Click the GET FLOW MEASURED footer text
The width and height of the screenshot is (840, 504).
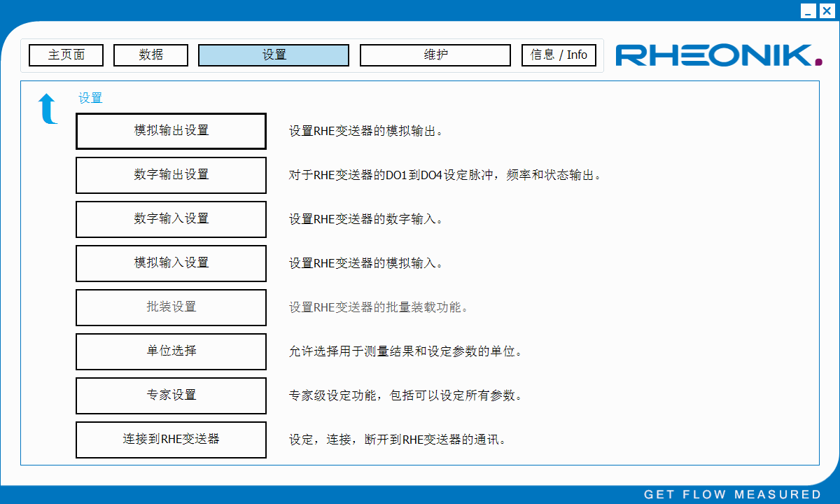click(732, 494)
